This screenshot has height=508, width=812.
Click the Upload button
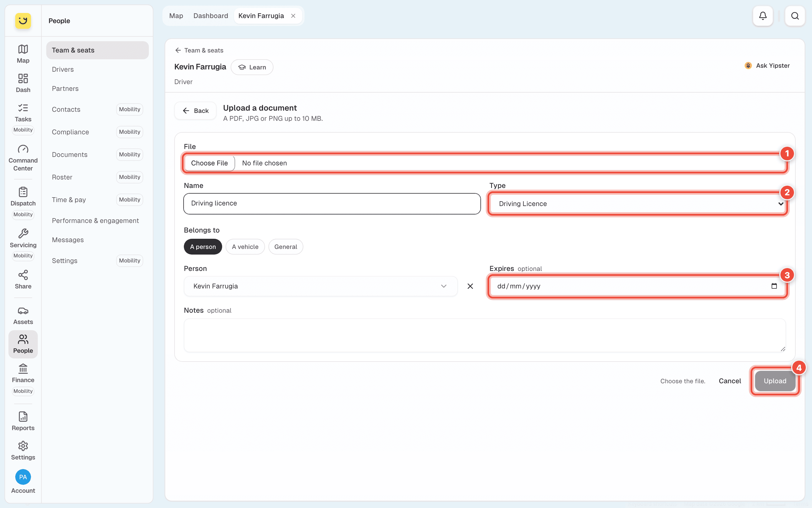tap(775, 381)
